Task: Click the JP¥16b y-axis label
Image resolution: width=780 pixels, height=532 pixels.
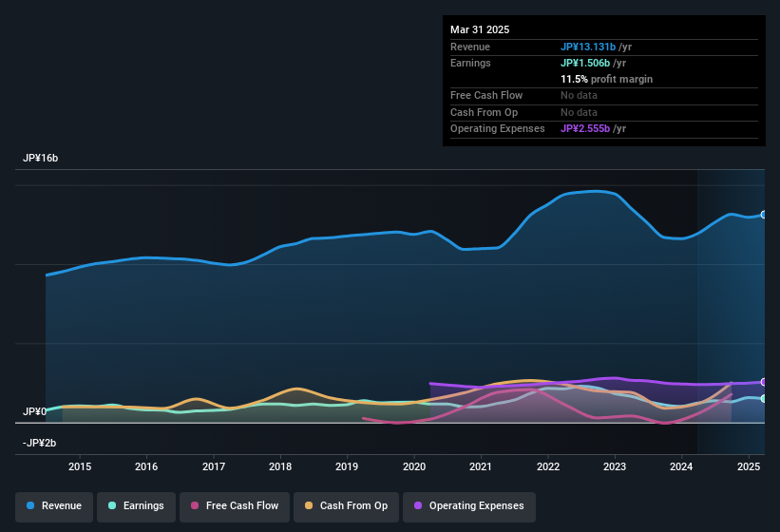Action: (40, 158)
